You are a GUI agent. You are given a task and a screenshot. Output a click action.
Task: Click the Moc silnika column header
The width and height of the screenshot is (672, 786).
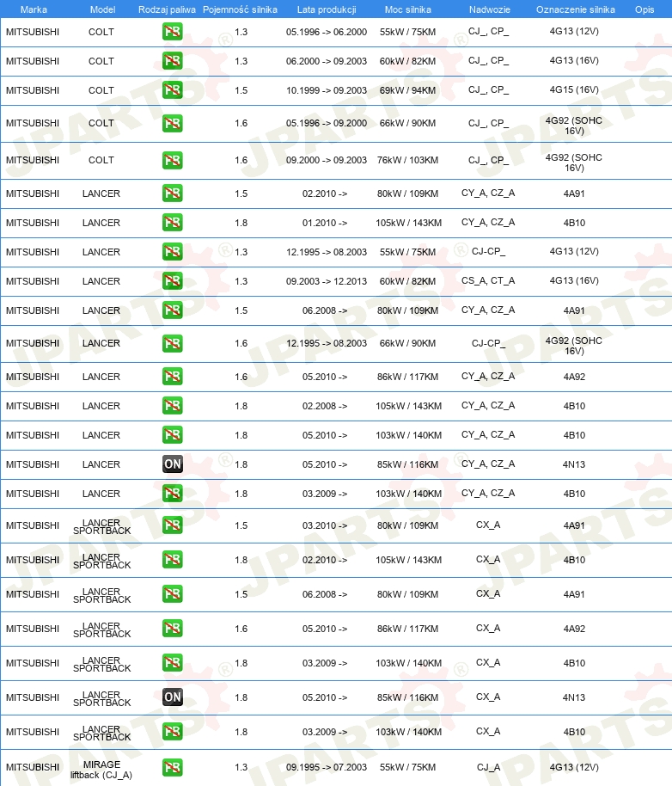click(407, 9)
